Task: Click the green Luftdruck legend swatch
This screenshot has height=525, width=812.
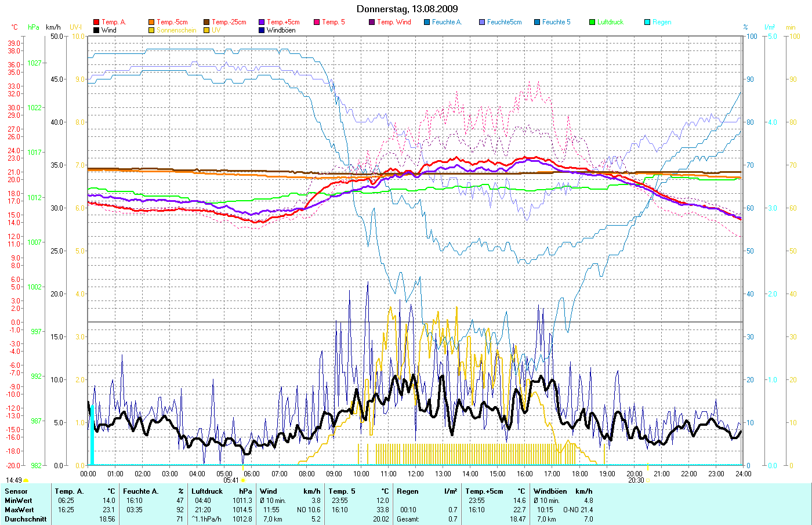Action: click(592, 22)
